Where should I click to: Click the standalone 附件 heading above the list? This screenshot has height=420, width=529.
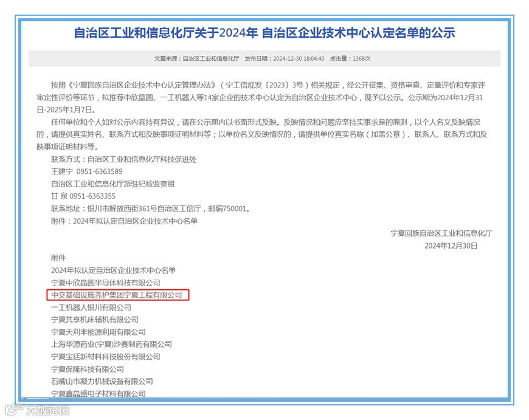point(58,258)
